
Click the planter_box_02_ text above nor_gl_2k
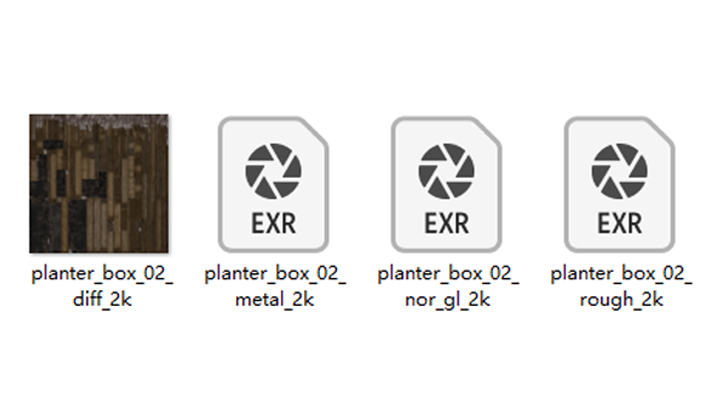click(448, 274)
